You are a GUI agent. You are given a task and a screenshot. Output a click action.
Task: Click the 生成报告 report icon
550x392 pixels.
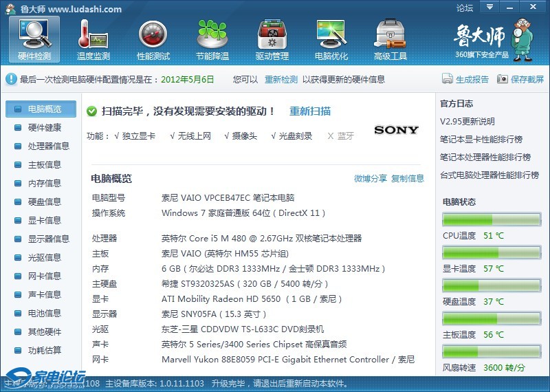click(x=448, y=79)
